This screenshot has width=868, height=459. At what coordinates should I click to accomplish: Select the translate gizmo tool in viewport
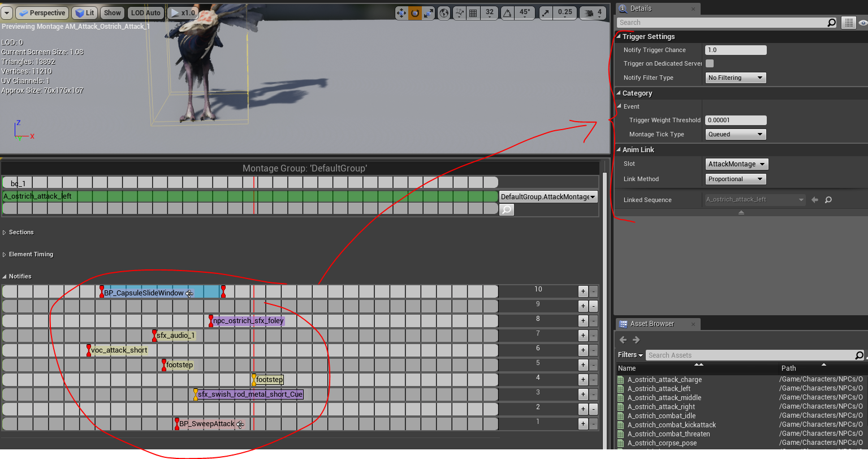click(401, 13)
